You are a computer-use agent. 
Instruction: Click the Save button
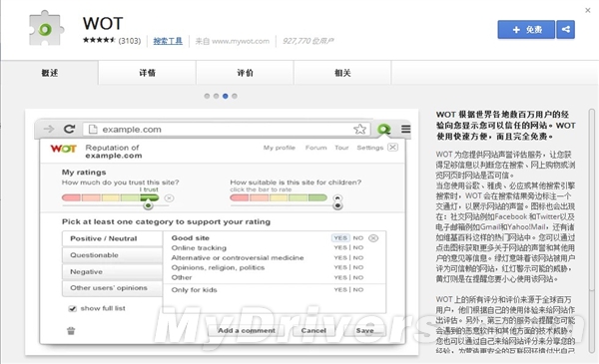pyautogui.click(x=364, y=330)
